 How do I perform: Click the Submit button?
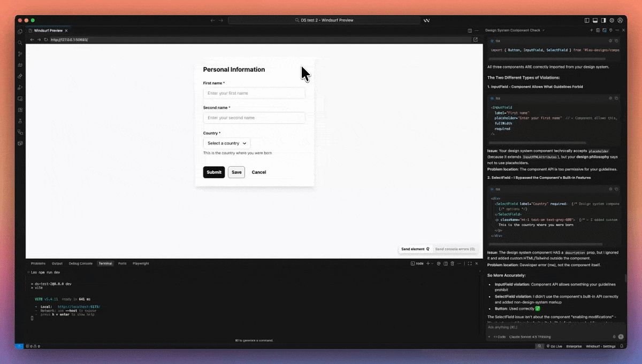point(214,172)
